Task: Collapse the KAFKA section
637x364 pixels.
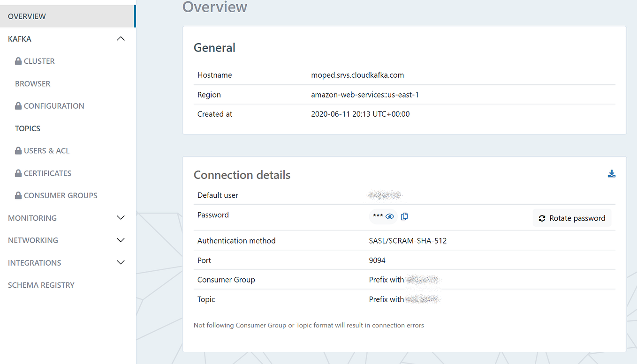Action: (121, 38)
